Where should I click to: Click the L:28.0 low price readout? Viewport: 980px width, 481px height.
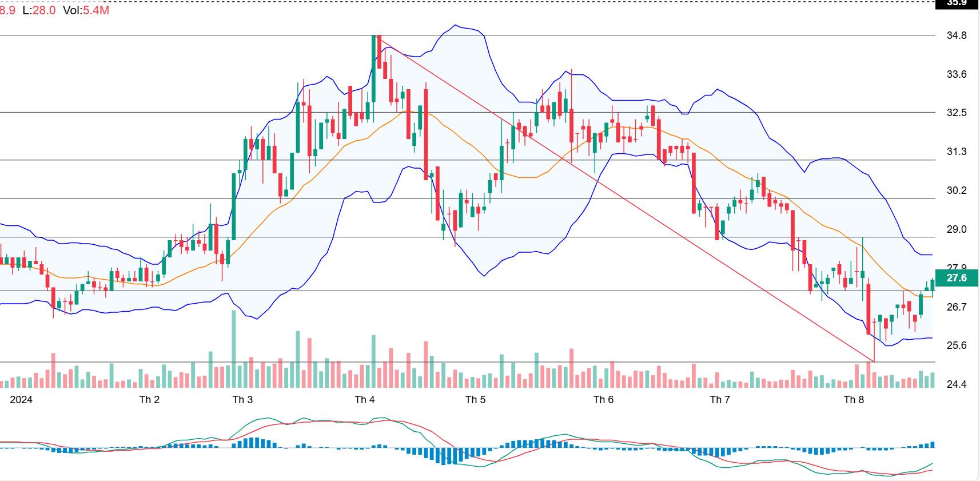[39, 10]
